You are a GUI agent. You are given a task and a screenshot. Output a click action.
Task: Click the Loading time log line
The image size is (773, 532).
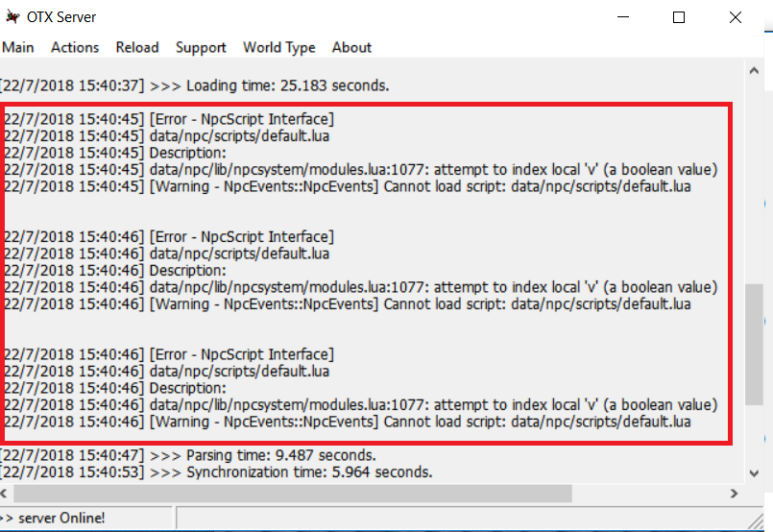(x=195, y=85)
